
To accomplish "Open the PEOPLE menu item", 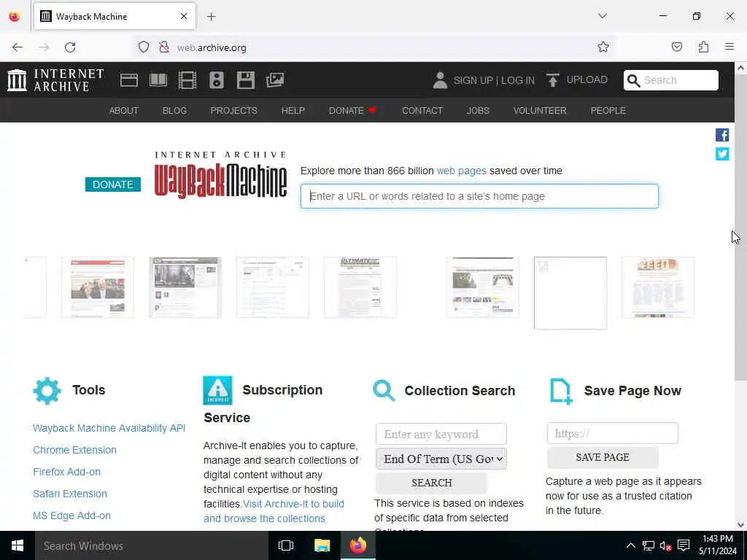I will coord(608,111).
